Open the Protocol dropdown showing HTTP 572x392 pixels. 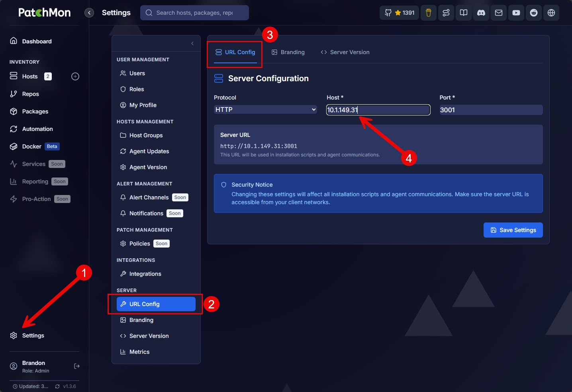point(265,109)
